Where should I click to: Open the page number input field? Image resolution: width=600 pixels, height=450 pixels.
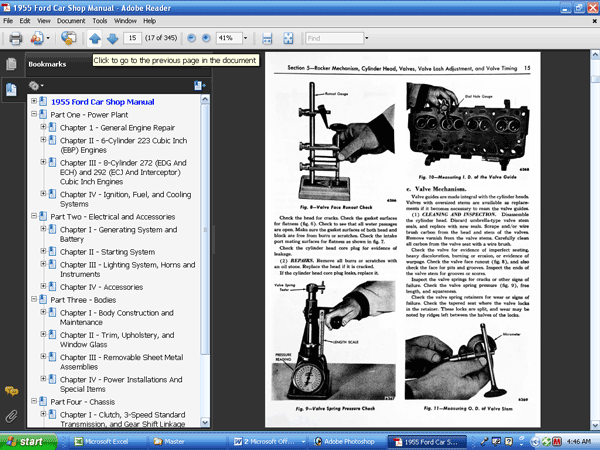coord(132,38)
